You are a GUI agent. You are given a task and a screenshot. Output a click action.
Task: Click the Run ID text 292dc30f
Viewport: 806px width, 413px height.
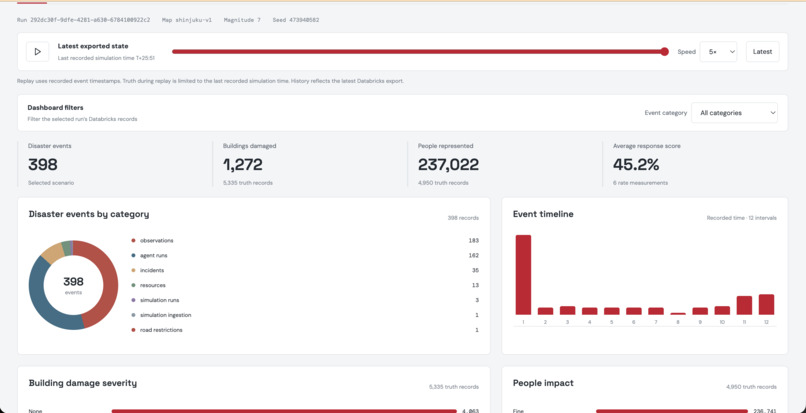pos(84,20)
